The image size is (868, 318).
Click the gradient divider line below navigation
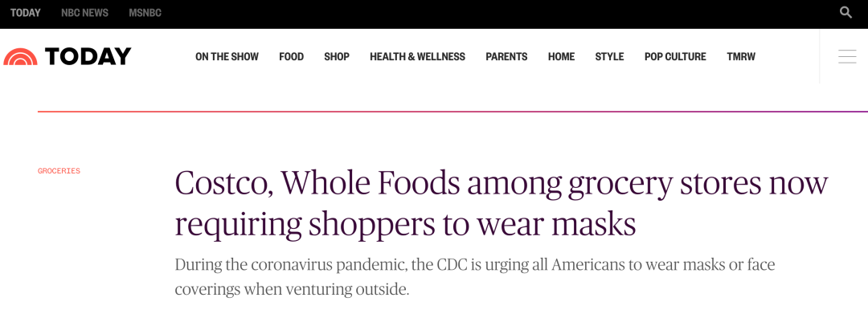click(452, 112)
